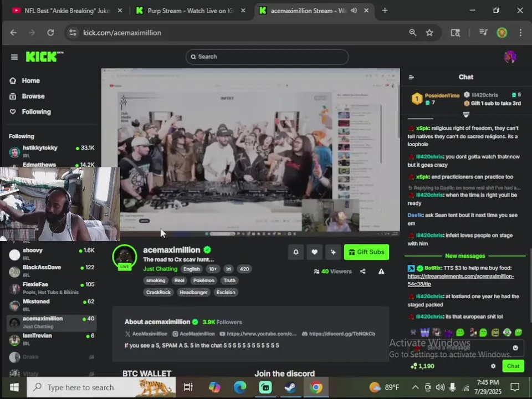Open Mkstoned channel in sidebar

click(x=52, y=305)
